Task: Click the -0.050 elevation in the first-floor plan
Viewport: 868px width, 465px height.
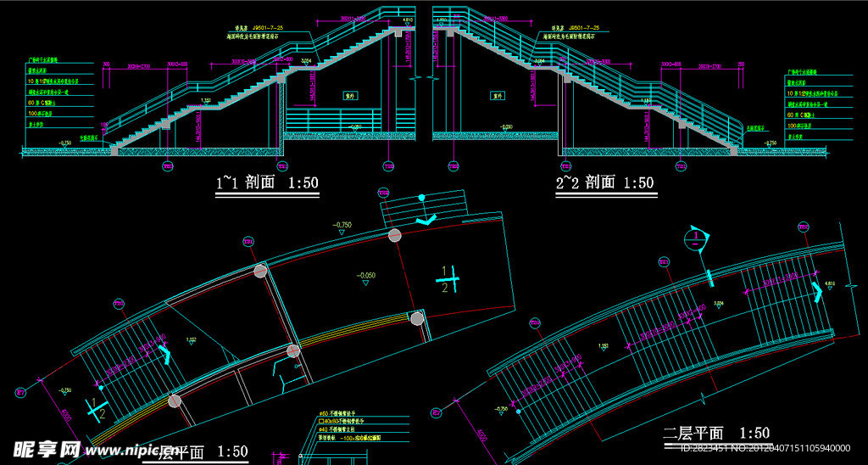Action: tap(364, 276)
